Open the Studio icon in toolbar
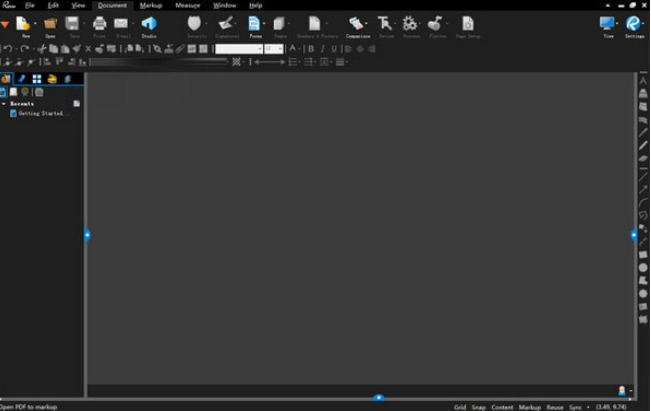The width and height of the screenshot is (651, 411). click(x=149, y=24)
